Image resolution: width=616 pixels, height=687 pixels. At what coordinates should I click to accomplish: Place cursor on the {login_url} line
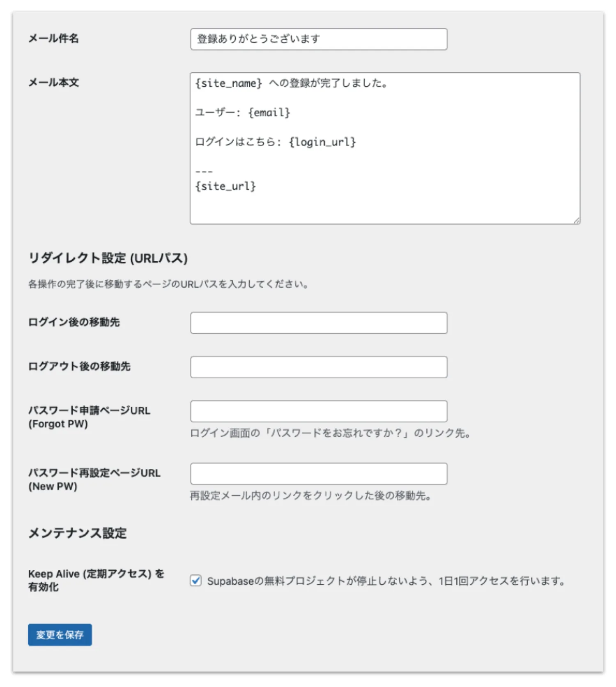275,142
